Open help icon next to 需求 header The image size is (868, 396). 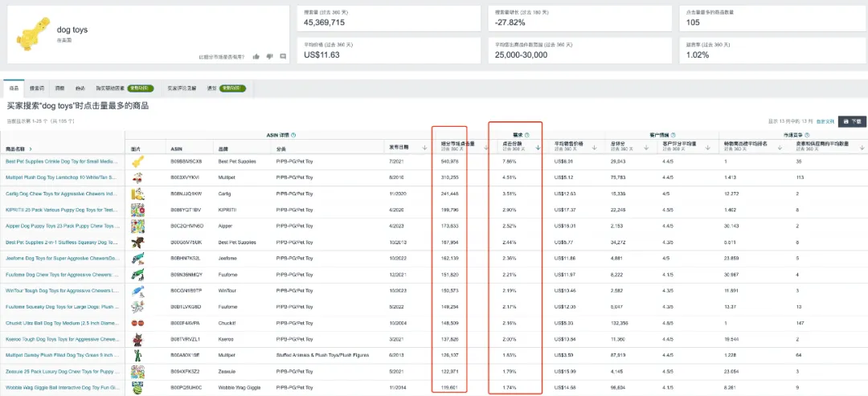pyautogui.click(x=527, y=134)
